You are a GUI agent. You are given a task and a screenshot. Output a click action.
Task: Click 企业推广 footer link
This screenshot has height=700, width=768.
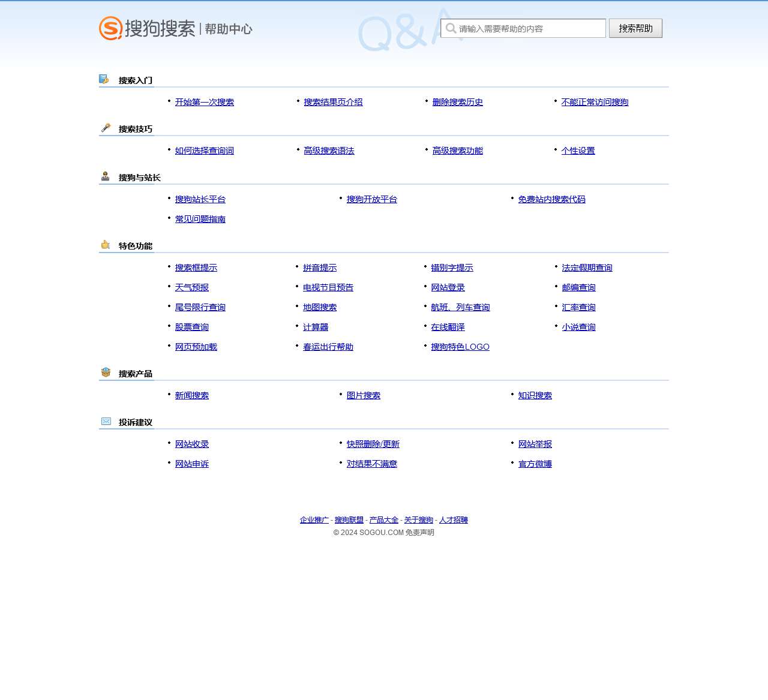[x=314, y=520]
